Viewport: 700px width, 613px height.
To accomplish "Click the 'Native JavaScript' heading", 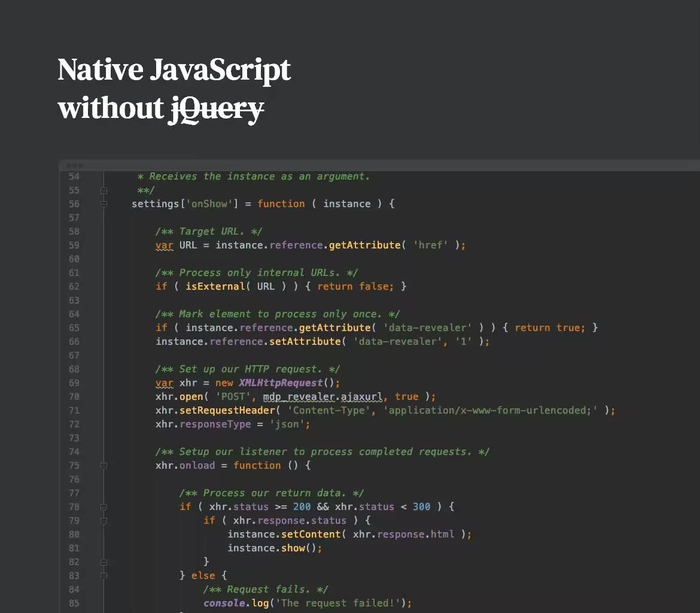I will pos(174,70).
